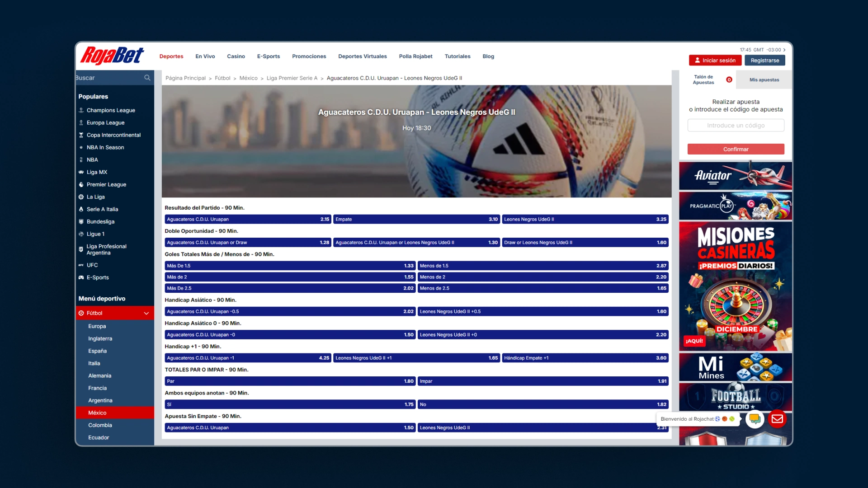This screenshot has width=868, height=488.
Task: Click the Fútbol ball icon in Menú deportivo
Action: (x=81, y=313)
